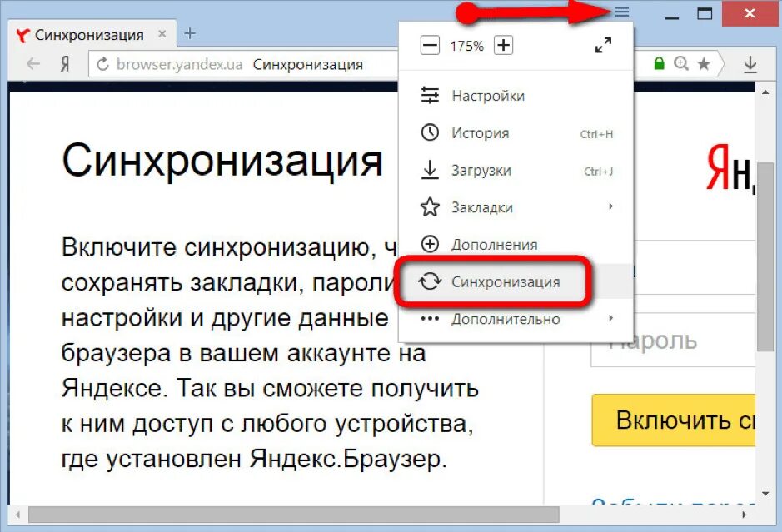Click the zoom magnifier icon in address bar
This screenshot has height=532, width=782.
tap(681, 63)
